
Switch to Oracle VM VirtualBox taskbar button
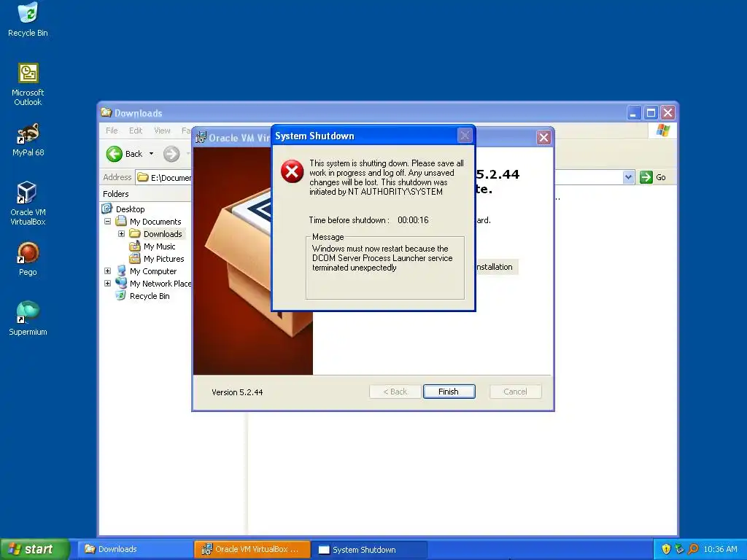click(252, 549)
